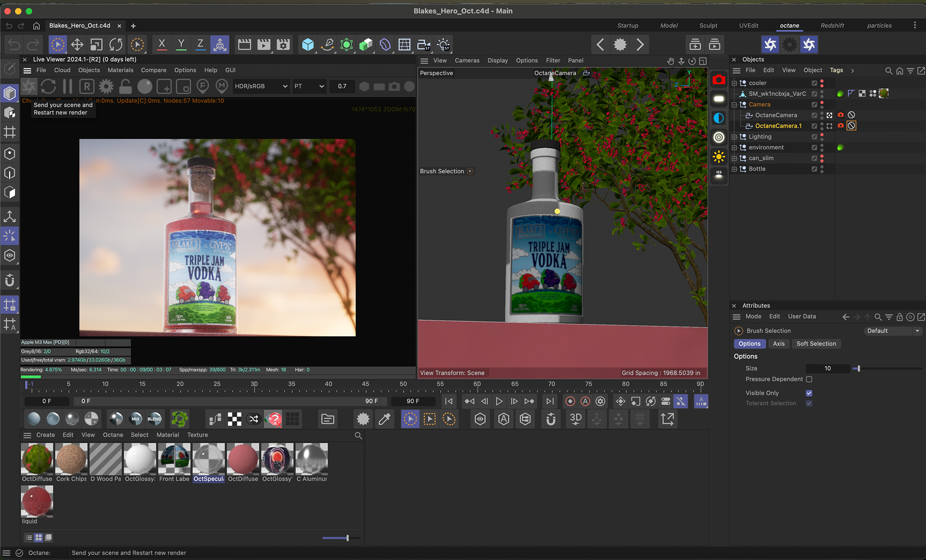The height and width of the screenshot is (560, 926).
Task: Switch to the Sculpt layout tab
Action: point(708,26)
